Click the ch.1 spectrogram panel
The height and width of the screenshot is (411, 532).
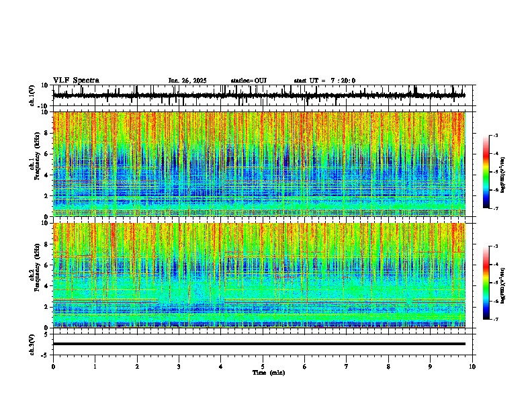pos(259,164)
